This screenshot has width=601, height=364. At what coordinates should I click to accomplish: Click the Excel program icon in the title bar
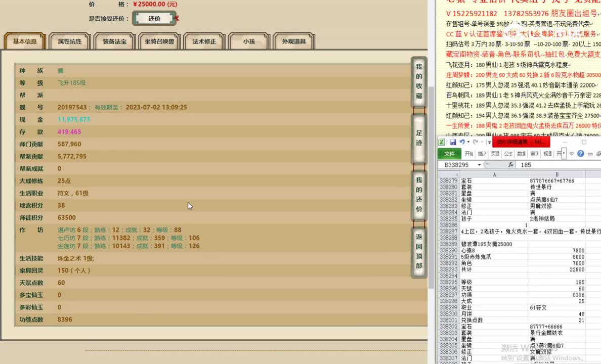point(441,142)
